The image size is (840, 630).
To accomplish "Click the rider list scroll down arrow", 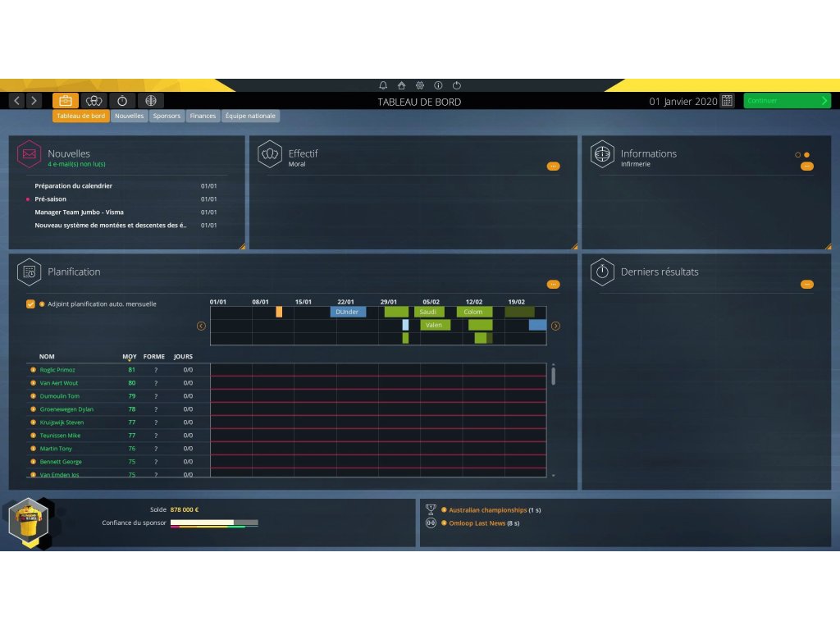I will point(554,475).
